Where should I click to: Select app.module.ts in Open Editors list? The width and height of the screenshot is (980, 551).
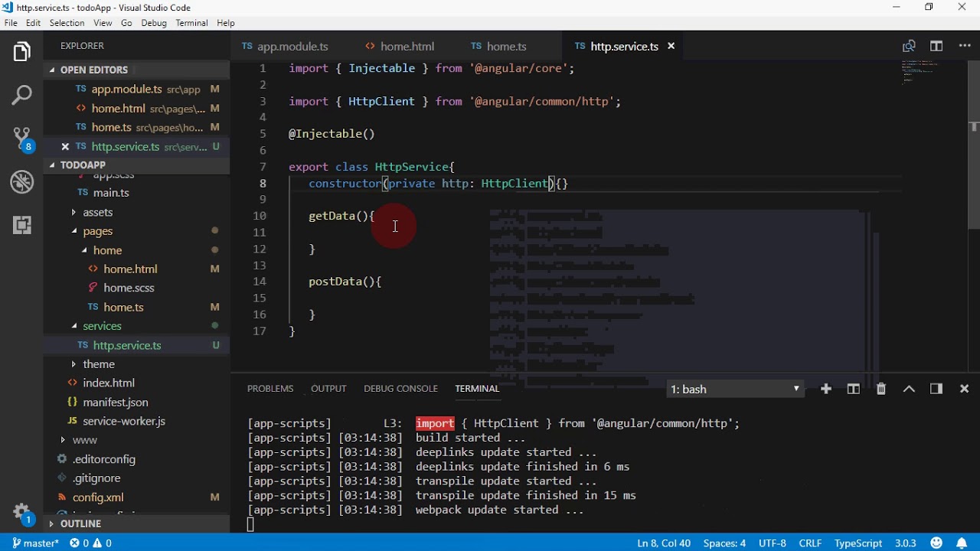[136, 90]
